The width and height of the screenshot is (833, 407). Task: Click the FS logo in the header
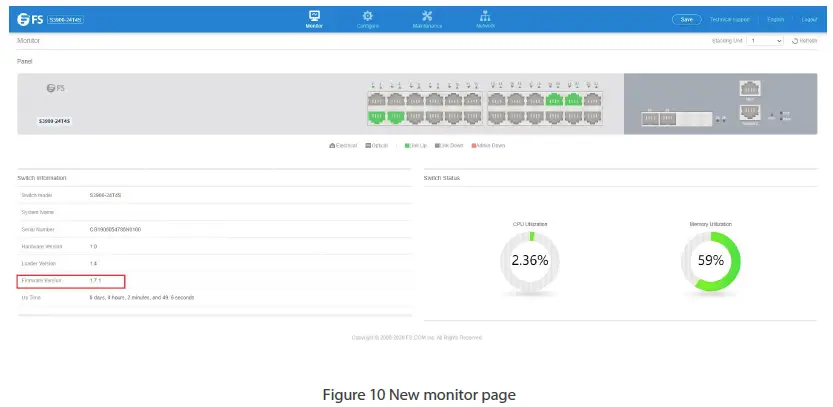click(x=30, y=20)
